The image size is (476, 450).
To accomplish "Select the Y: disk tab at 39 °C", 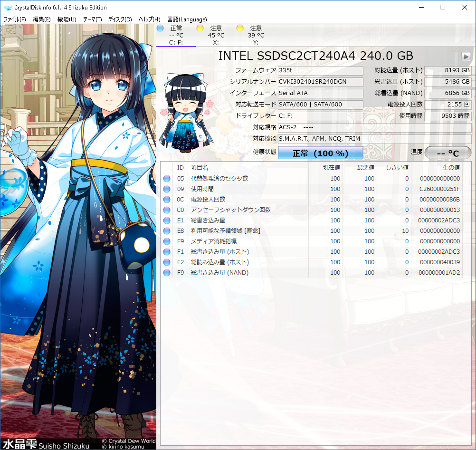I will point(256,35).
